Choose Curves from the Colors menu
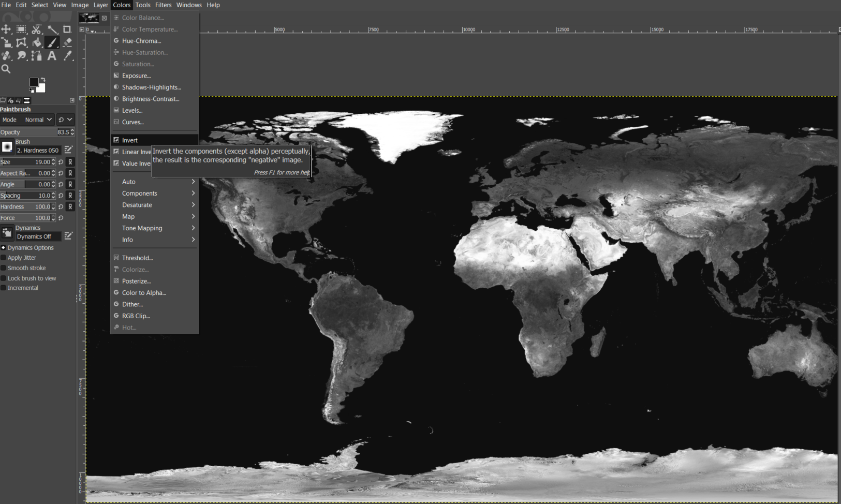The height and width of the screenshot is (504, 841). pyautogui.click(x=132, y=122)
